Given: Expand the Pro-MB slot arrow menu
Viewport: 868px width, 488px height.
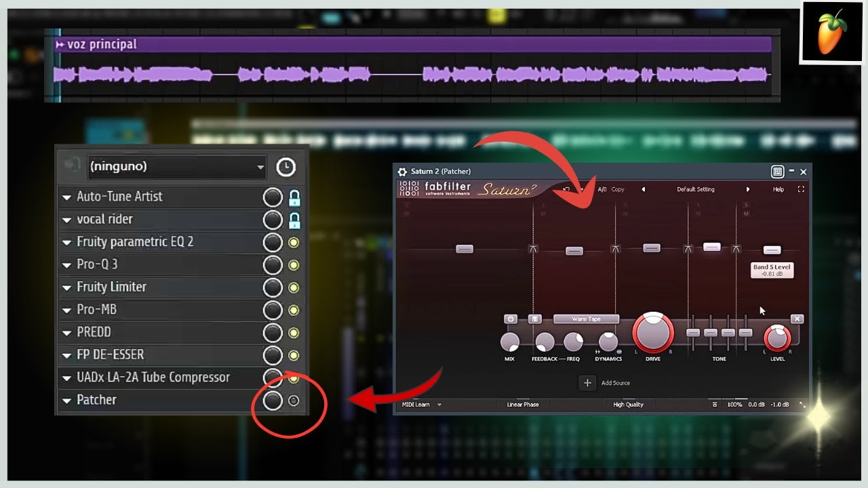Looking at the screenshot, I should pos(66,310).
